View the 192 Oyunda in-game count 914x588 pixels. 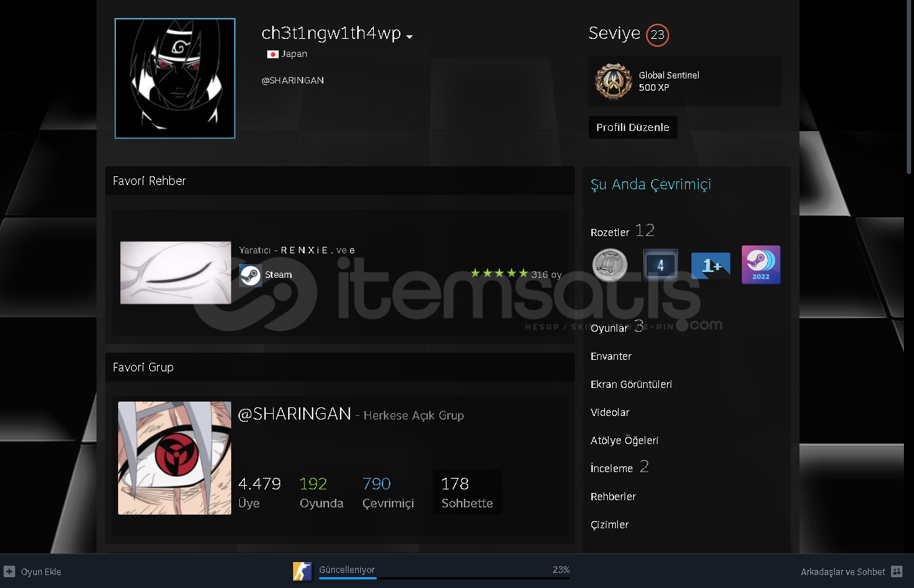(321, 492)
